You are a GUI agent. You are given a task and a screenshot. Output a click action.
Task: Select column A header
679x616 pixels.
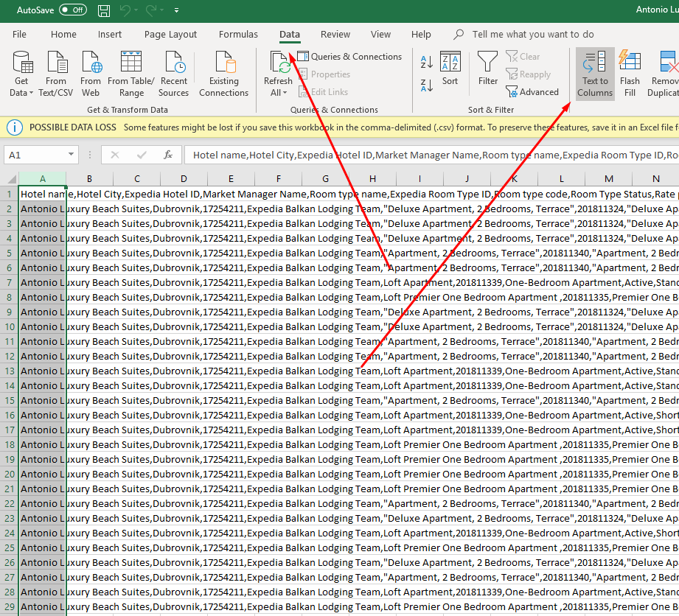coord(43,179)
